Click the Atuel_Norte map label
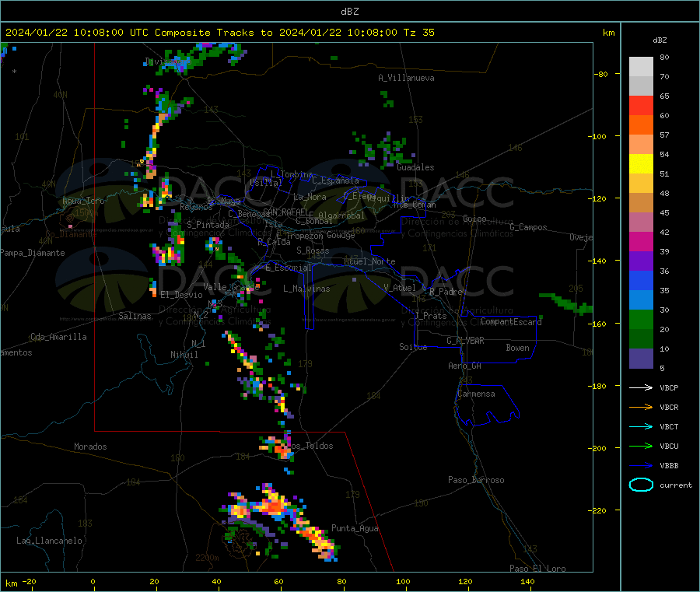Image resolution: width=700 pixels, height=592 pixels. coord(369,261)
